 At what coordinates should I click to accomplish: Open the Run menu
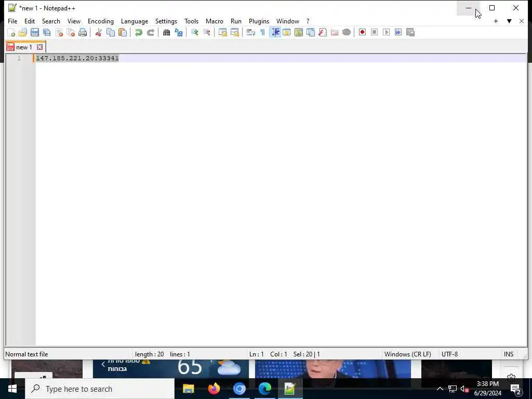click(x=236, y=21)
